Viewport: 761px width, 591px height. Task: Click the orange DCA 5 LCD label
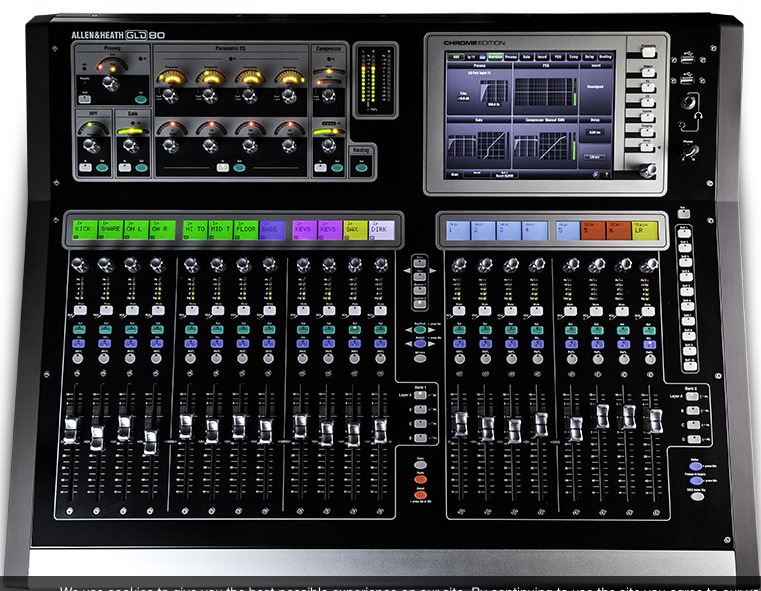point(593,231)
